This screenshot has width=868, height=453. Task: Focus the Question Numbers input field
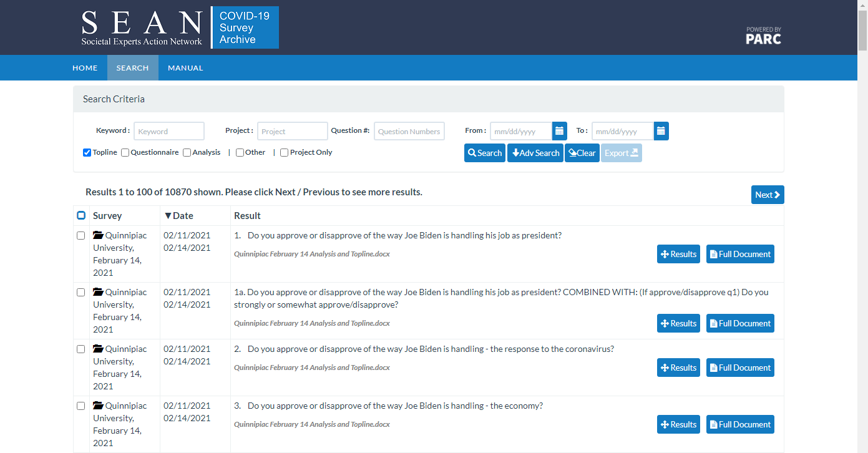click(409, 131)
